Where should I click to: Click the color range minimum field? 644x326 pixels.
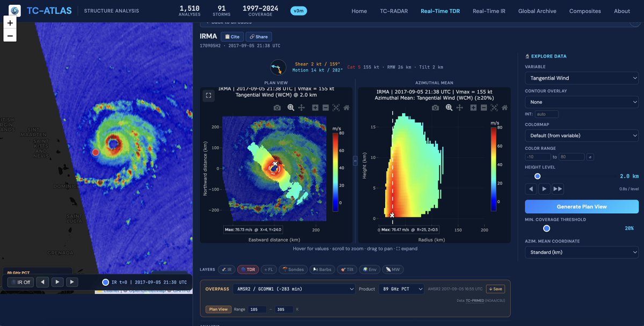point(538,157)
